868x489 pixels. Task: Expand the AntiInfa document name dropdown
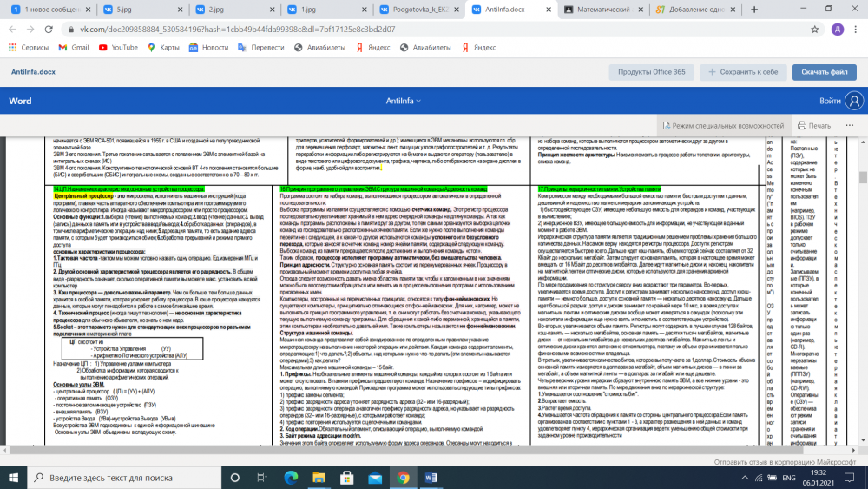coord(403,101)
